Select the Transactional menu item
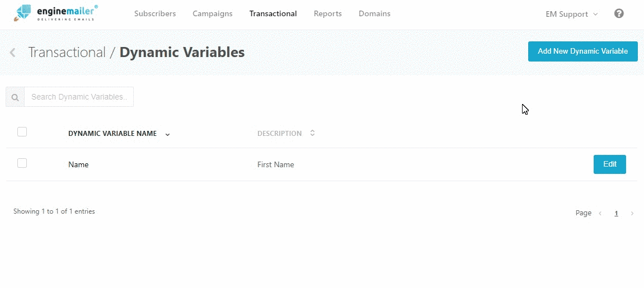This screenshot has width=644, height=288. click(x=273, y=13)
